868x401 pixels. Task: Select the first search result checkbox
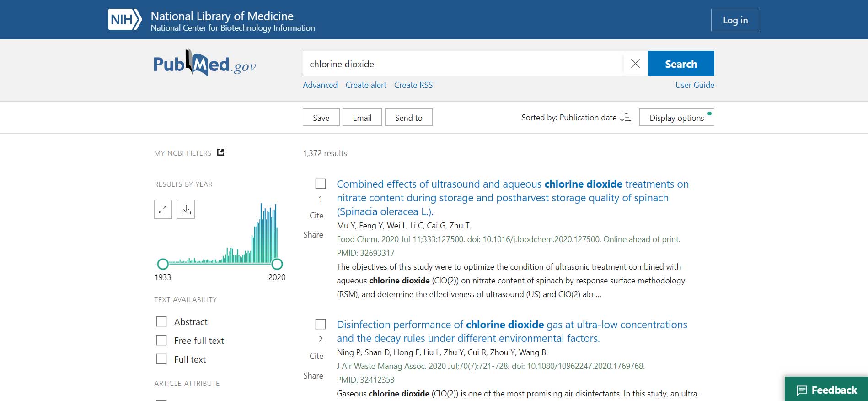(x=321, y=184)
